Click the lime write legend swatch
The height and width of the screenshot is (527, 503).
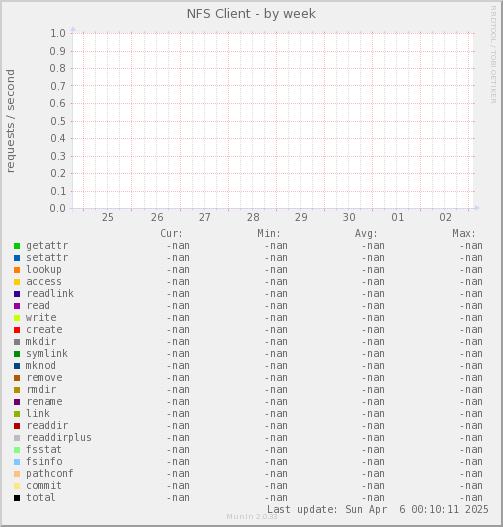[17, 318]
